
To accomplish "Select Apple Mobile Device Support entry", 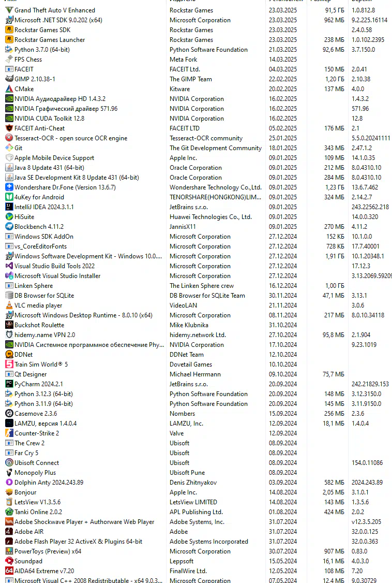I will [54, 157].
